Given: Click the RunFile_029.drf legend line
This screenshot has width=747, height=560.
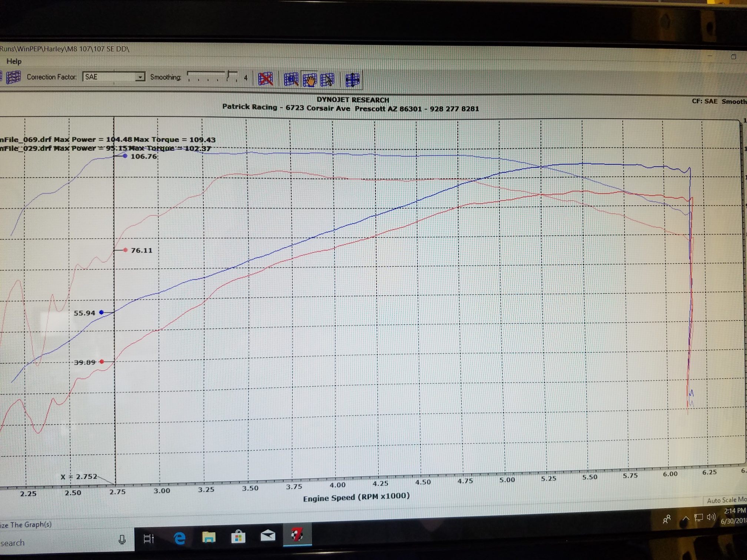Looking at the screenshot, I should tap(106, 148).
